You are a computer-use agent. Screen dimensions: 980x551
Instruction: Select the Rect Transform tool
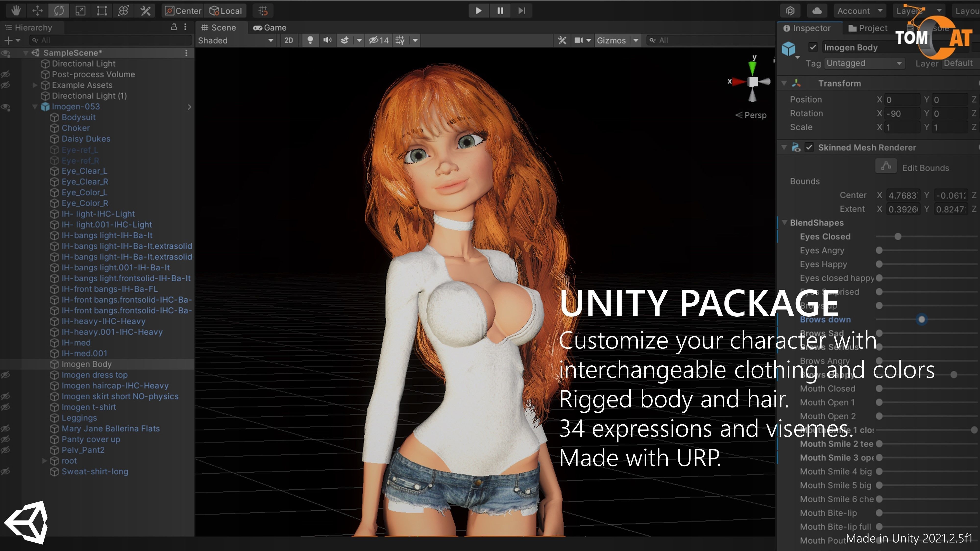click(102, 11)
